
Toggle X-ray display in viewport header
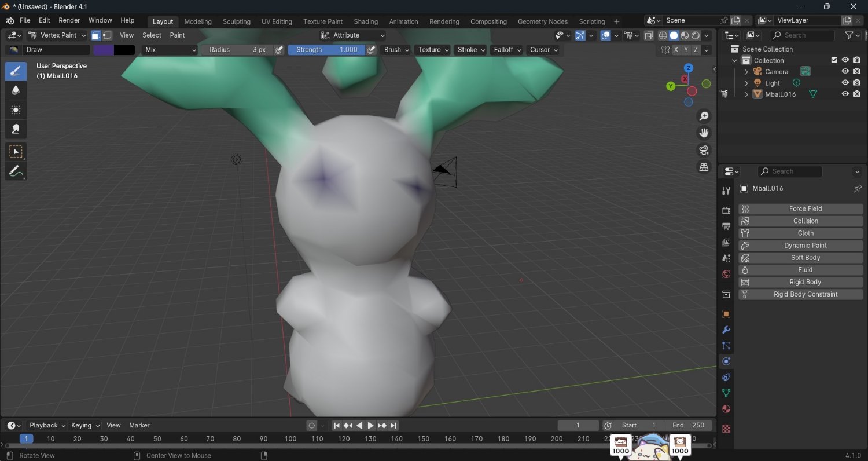pyautogui.click(x=649, y=35)
